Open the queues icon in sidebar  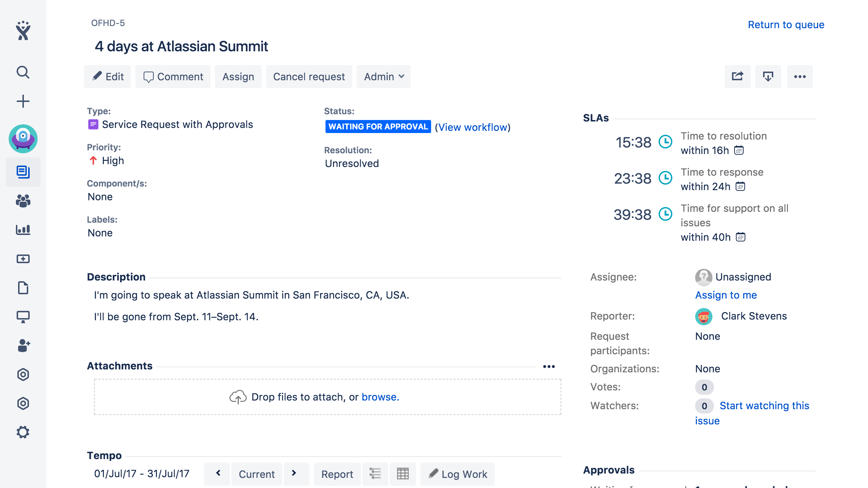pyautogui.click(x=23, y=172)
